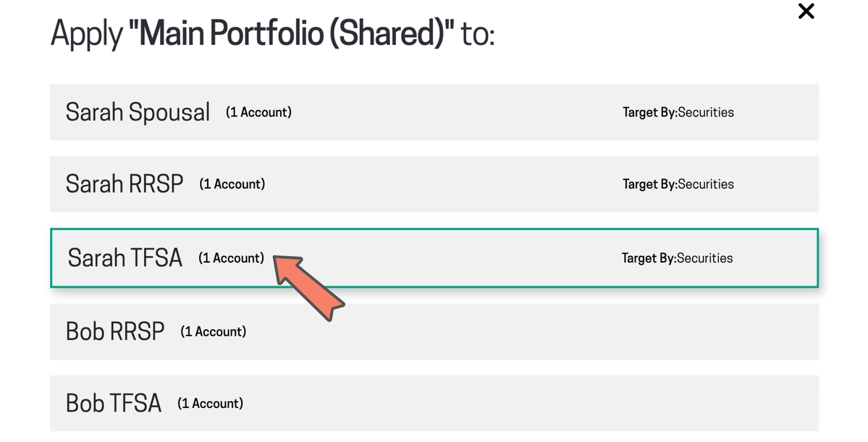Pick the highlighted Sarah TFSA name
The image size is (868, 442).
pyautogui.click(x=125, y=258)
